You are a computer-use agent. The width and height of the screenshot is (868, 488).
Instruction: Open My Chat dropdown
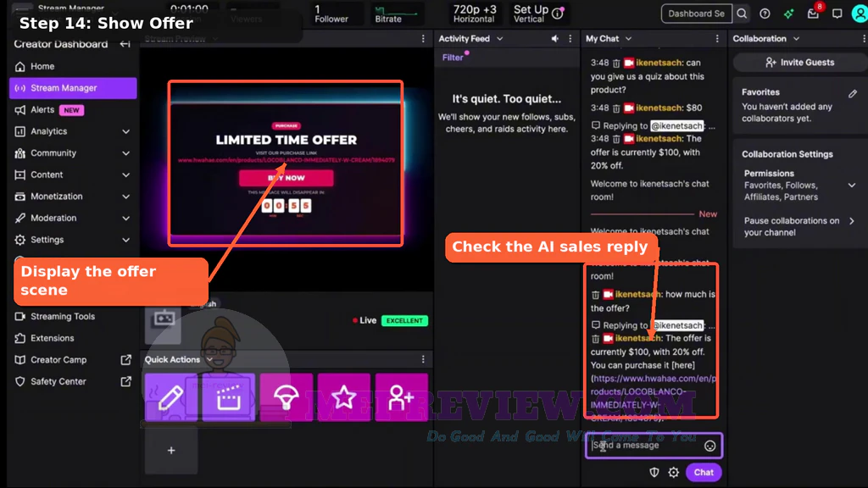click(628, 39)
